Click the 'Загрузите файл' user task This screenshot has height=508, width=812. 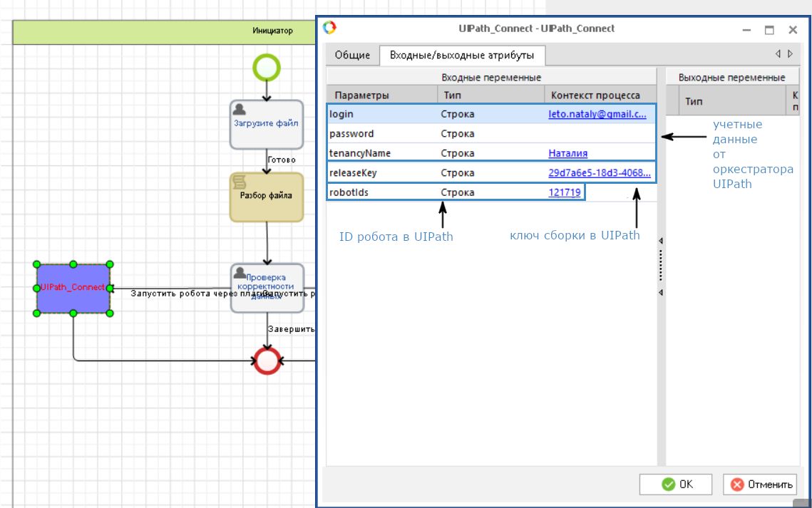coord(266,124)
